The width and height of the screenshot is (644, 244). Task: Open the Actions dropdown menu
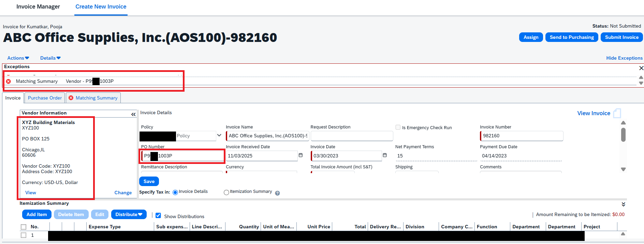coord(18,58)
